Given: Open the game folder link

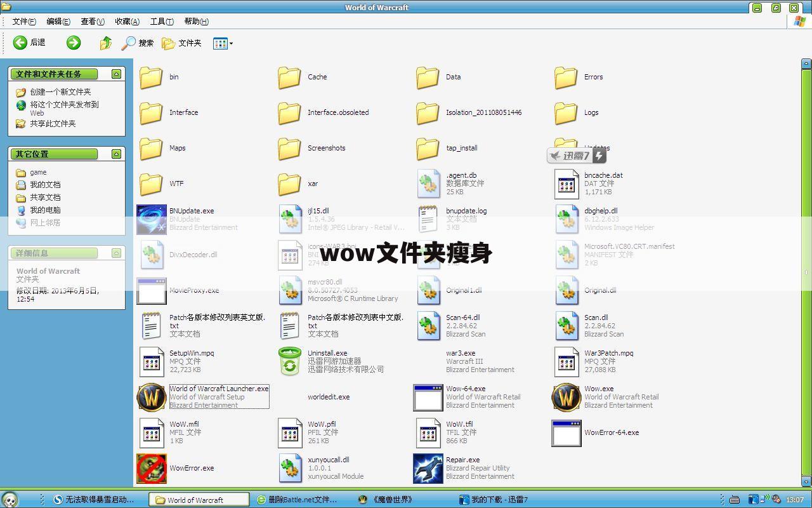Looking at the screenshot, I should 38,172.
